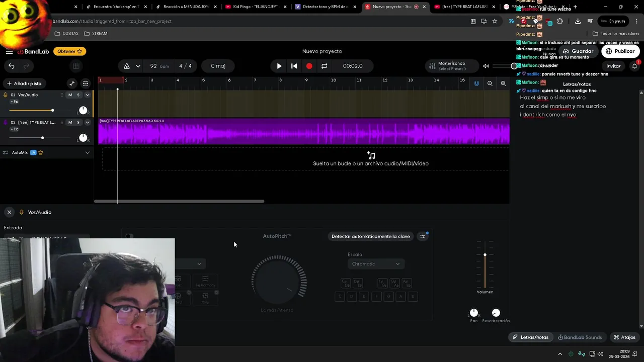Toggle the G note in AutoPitch
The image size is (644, 362).
[x=388, y=297]
